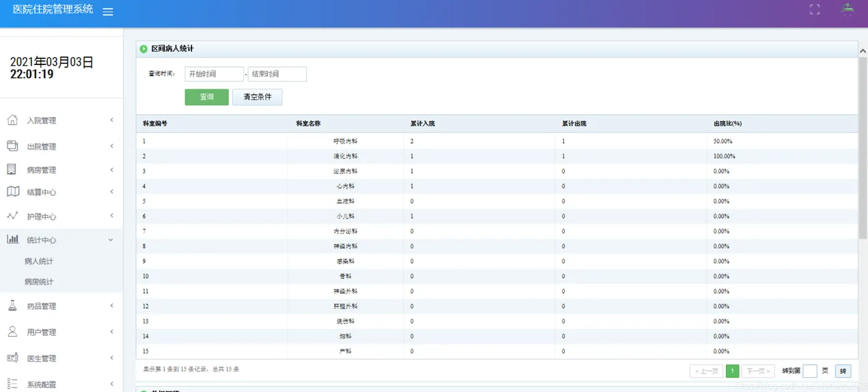
Task: Expand the 入院管理 menu chevron
Action: click(112, 120)
